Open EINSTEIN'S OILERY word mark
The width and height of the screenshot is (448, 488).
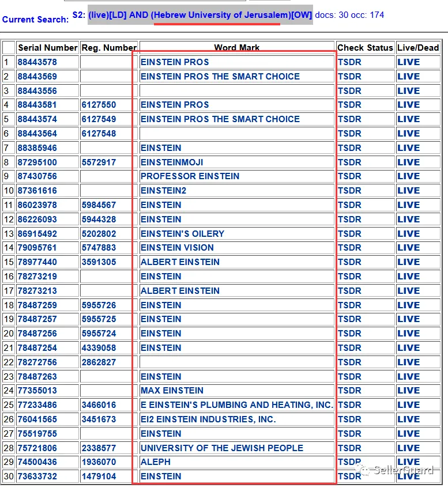[182, 234]
